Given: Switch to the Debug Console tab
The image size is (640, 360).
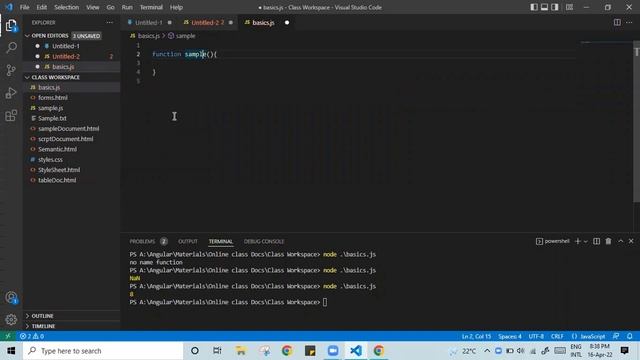Looking at the screenshot, I should click(x=264, y=242).
